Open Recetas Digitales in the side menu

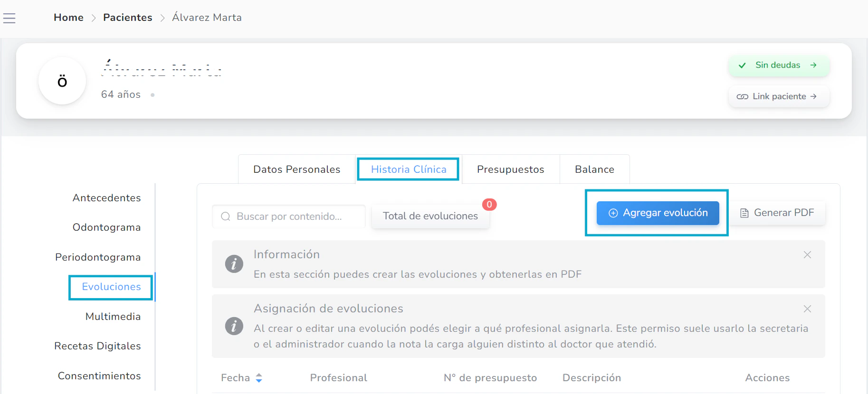tap(97, 346)
